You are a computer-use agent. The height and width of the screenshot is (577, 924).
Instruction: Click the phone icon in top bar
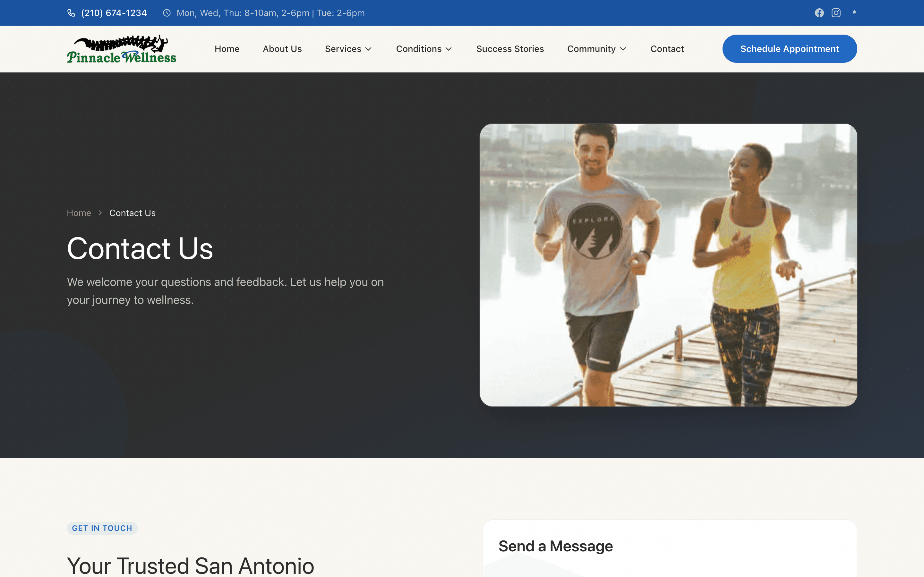[x=71, y=13]
